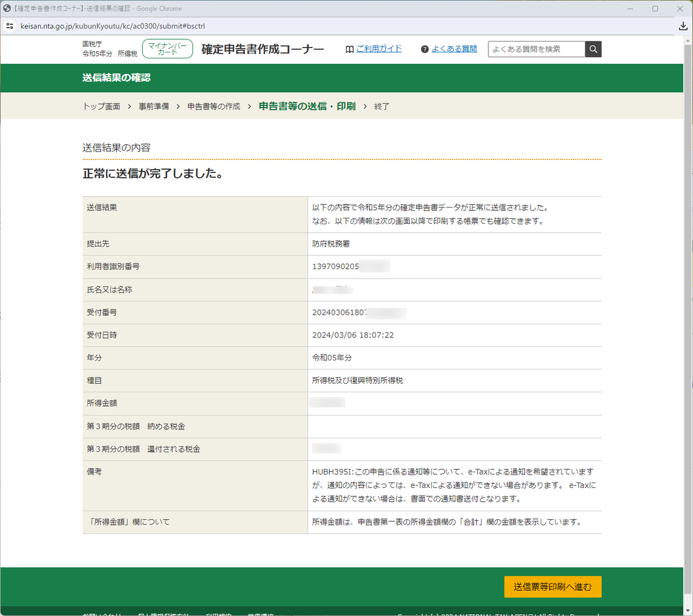Select 申告書等の送信・印刷 breadcrumb step
The image size is (693, 616).
pyautogui.click(x=307, y=106)
